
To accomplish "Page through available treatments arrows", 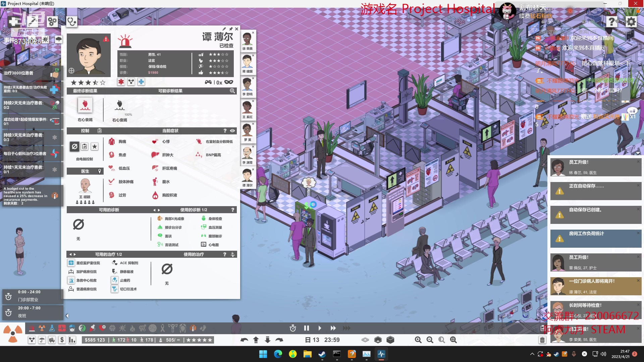I will click(73, 254).
